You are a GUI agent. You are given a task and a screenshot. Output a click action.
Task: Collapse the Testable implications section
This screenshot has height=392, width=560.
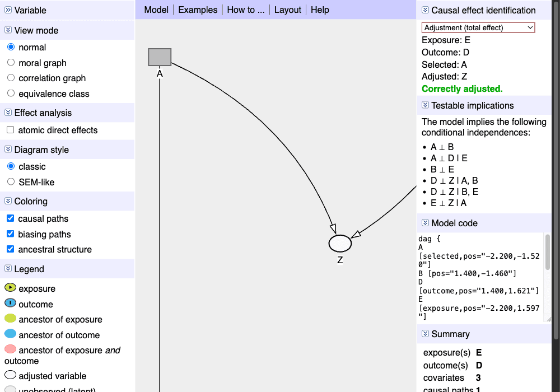(x=424, y=105)
